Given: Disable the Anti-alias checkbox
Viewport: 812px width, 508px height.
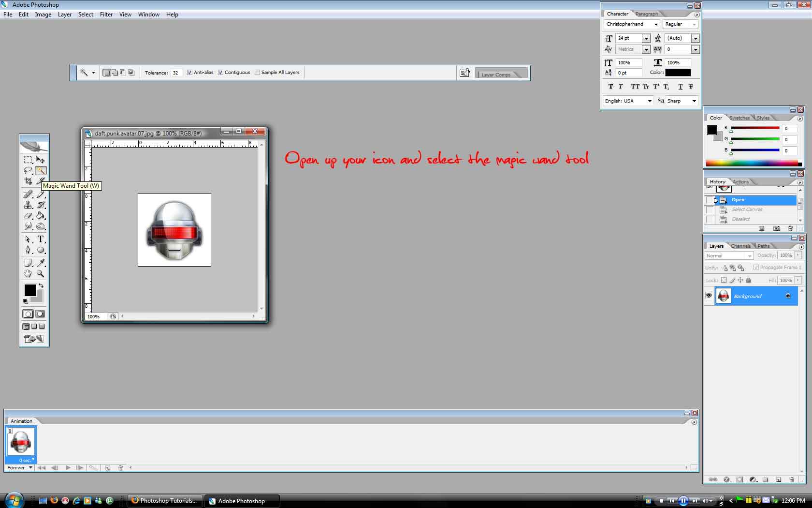Looking at the screenshot, I should (x=189, y=73).
